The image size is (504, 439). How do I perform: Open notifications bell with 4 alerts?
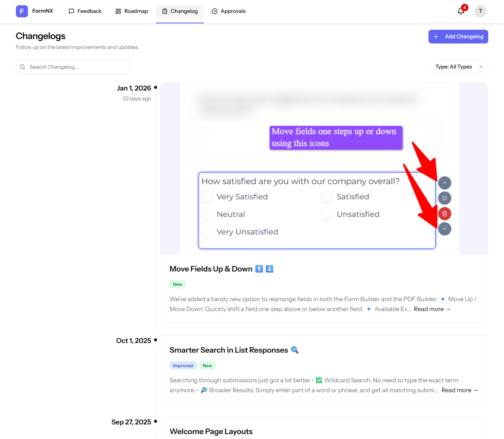[x=461, y=11]
